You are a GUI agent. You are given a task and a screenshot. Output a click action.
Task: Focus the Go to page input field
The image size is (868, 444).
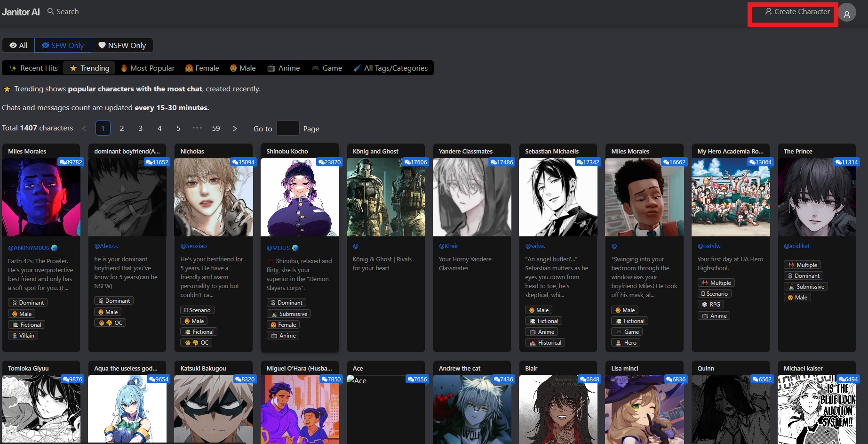[x=288, y=128]
